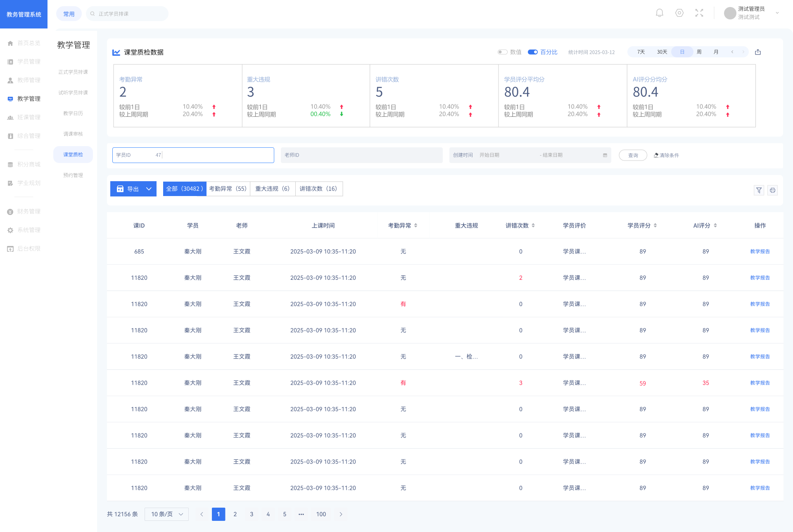Select the 7天 range option
793x532 pixels.
click(x=641, y=52)
